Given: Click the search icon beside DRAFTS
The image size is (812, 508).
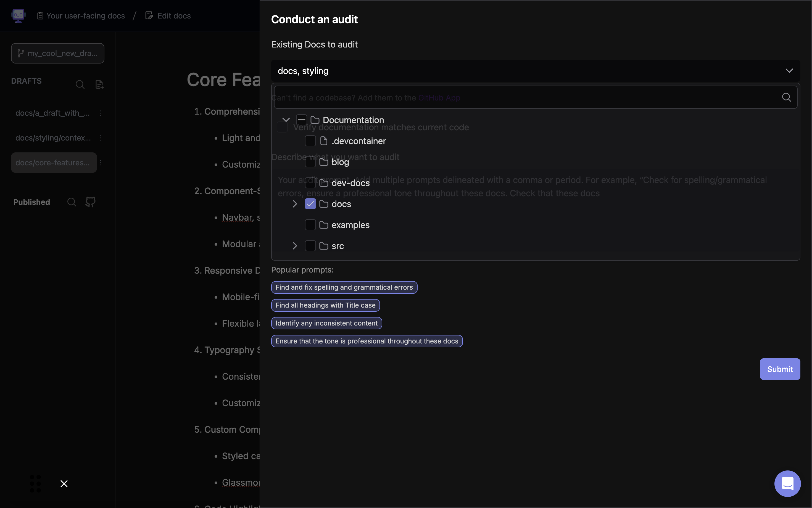Looking at the screenshot, I should tap(80, 84).
